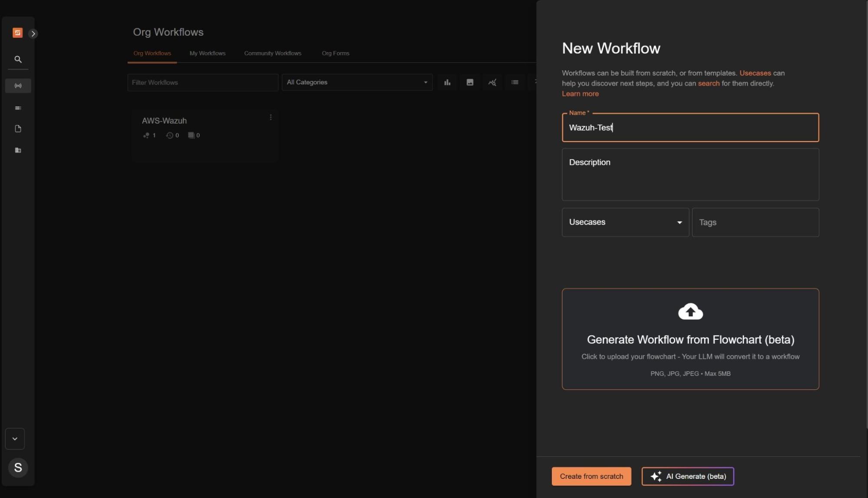Select the bar chart statistics view icon
The width and height of the screenshot is (868, 498).
pos(447,82)
